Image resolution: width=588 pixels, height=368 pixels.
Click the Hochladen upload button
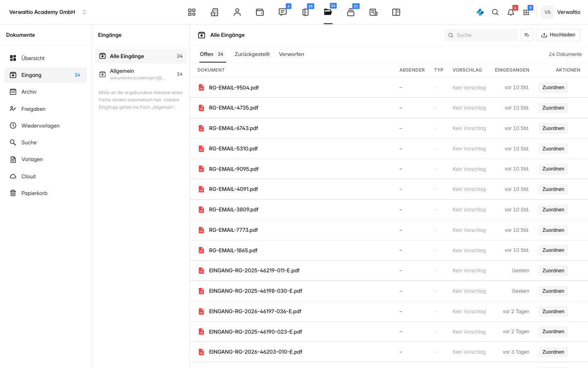[x=558, y=35]
